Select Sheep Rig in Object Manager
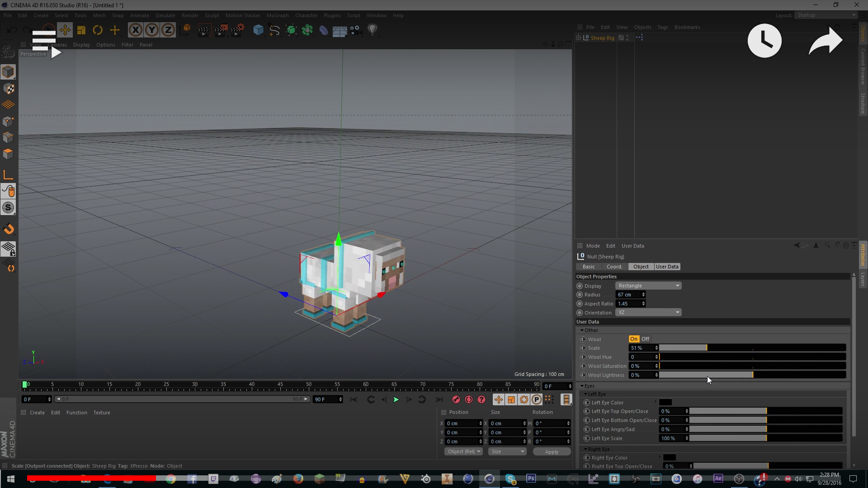The width and height of the screenshot is (868, 488). click(x=602, y=38)
